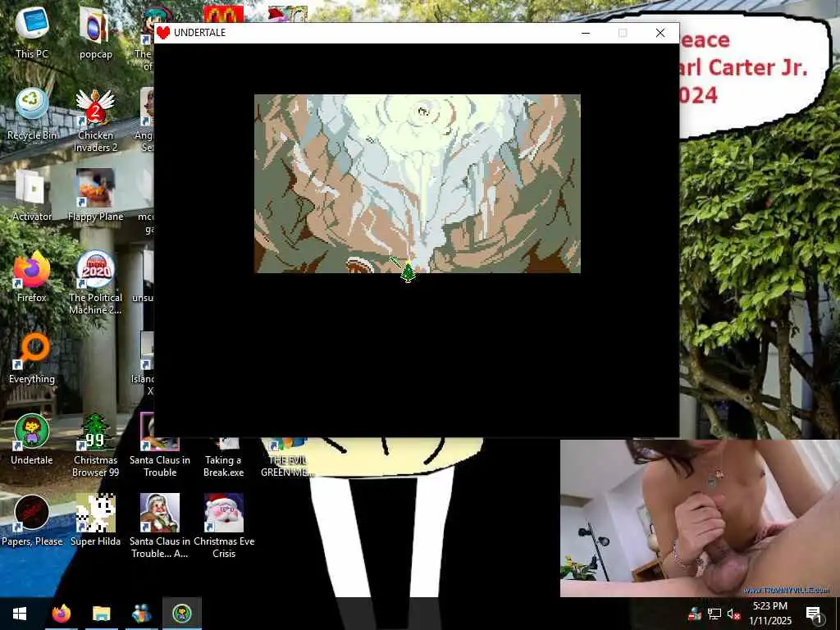Launch the Super Hilda desktop shortcut

(x=95, y=520)
